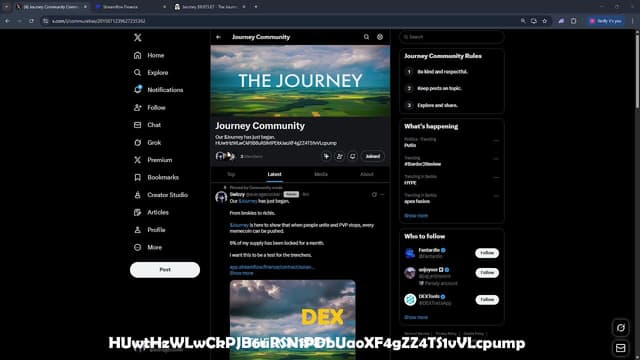Open the X logo home link

138,38
